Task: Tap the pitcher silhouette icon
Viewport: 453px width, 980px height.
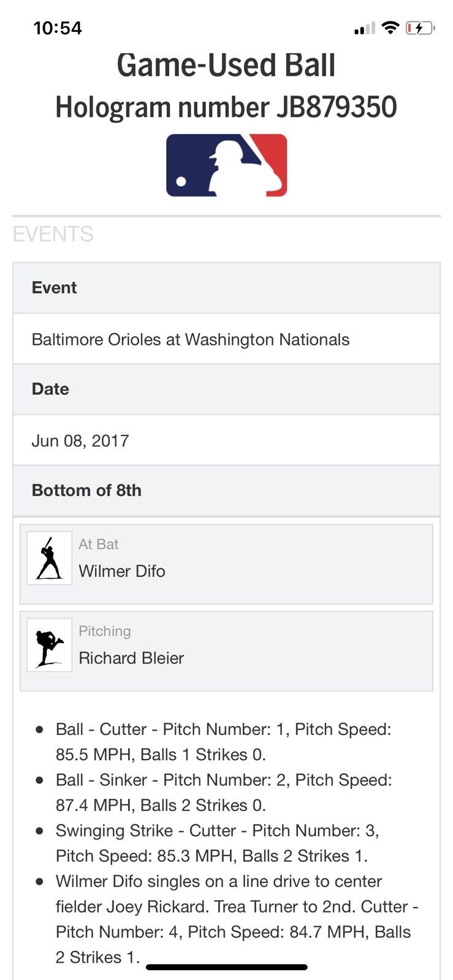Action: [x=50, y=645]
